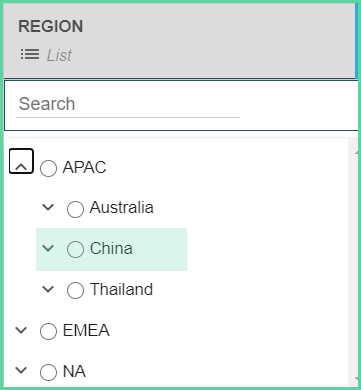
Task: Collapse the APAC tree node
Action: [x=21, y=161]
